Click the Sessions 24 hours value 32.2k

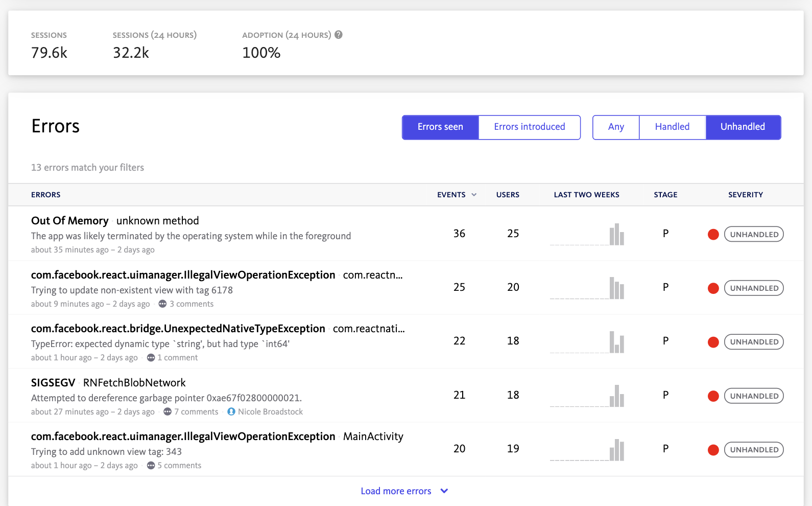click(131, 53)
